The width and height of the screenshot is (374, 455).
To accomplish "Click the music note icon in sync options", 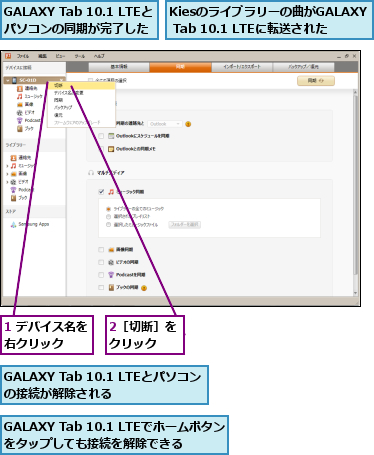I will point(111,192).
